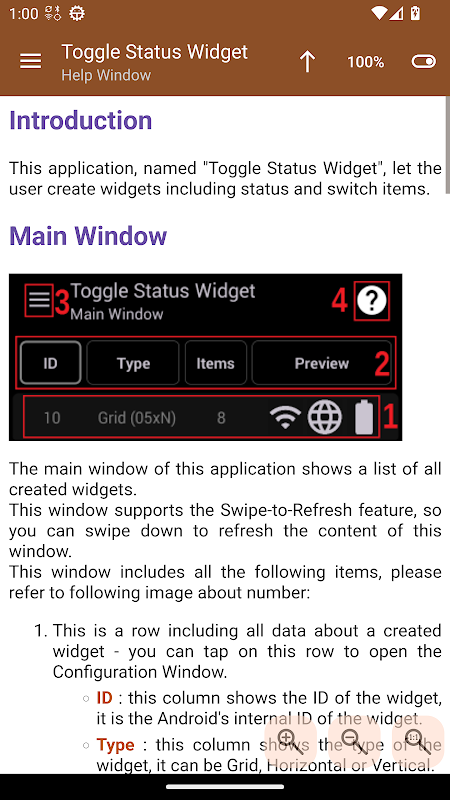Open the hamburger navigation menu

point(30,62)
